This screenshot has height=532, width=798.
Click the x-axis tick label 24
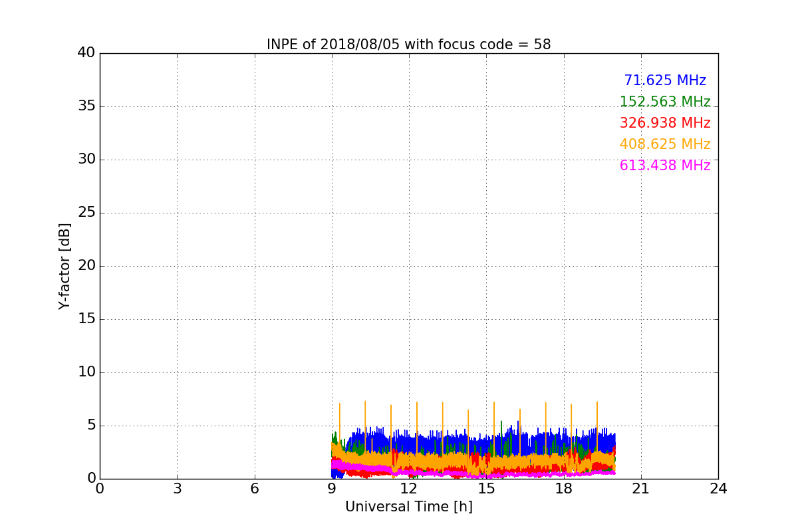point(718,489)
